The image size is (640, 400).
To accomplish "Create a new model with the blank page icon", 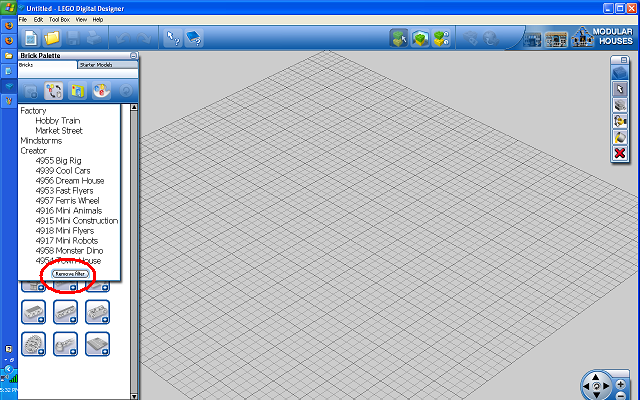I will point(31,38).
